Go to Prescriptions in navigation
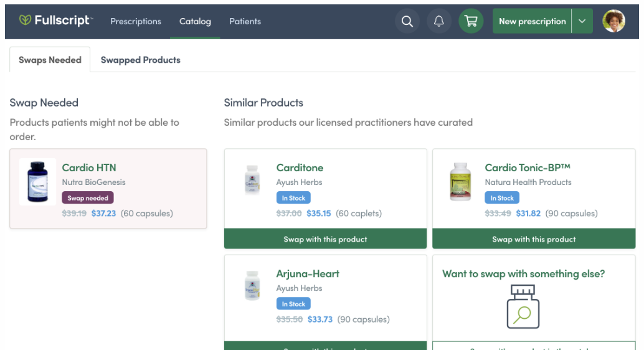This screenshot has height=350, width=644. (136, 21)
